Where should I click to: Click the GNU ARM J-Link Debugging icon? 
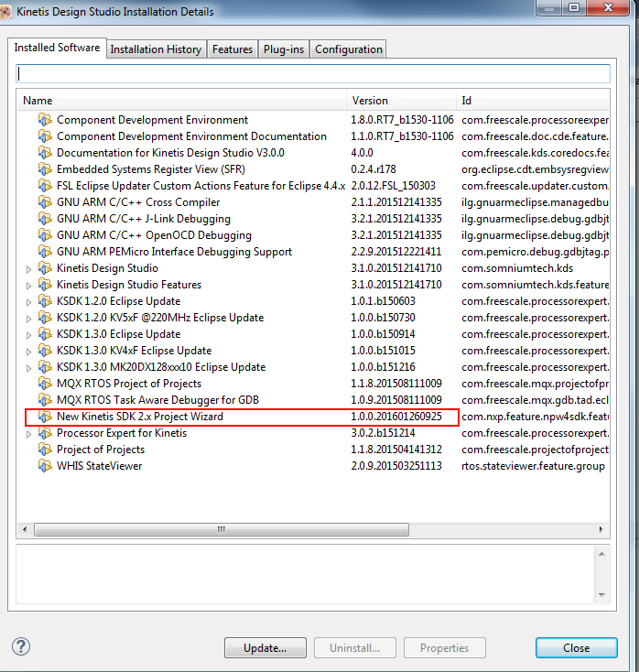tap(45, 219)
